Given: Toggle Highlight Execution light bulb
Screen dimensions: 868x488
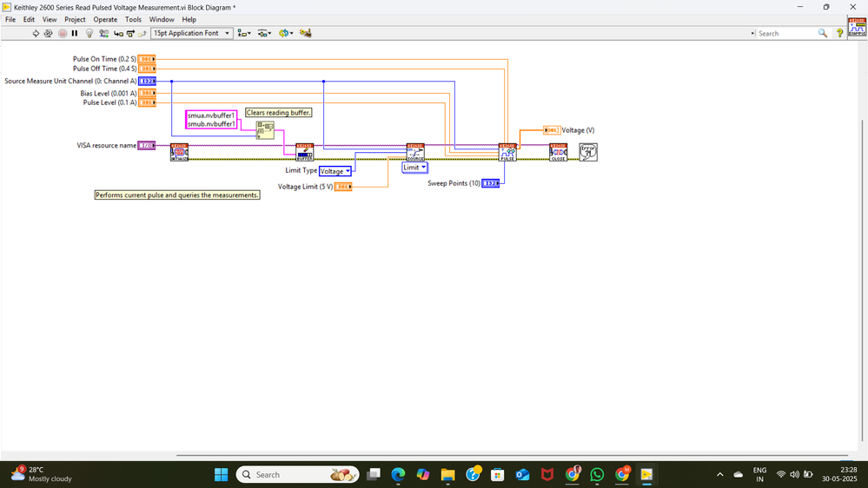Looking at the screenshot, I should [x=89, y=33].
